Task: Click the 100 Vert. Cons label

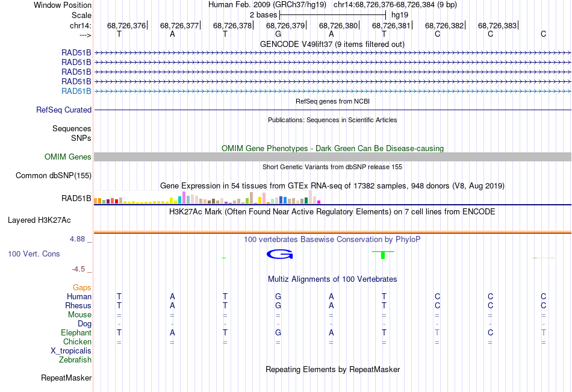Action: point(34,254)
